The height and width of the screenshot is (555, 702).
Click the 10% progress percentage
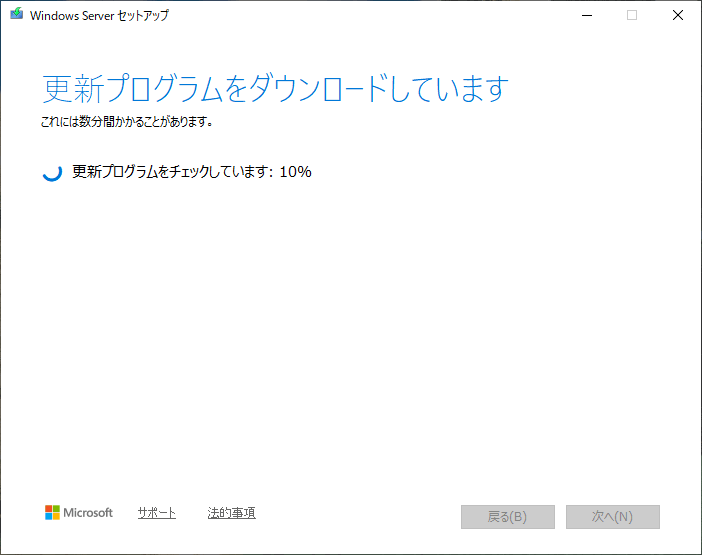click(295, 171)
